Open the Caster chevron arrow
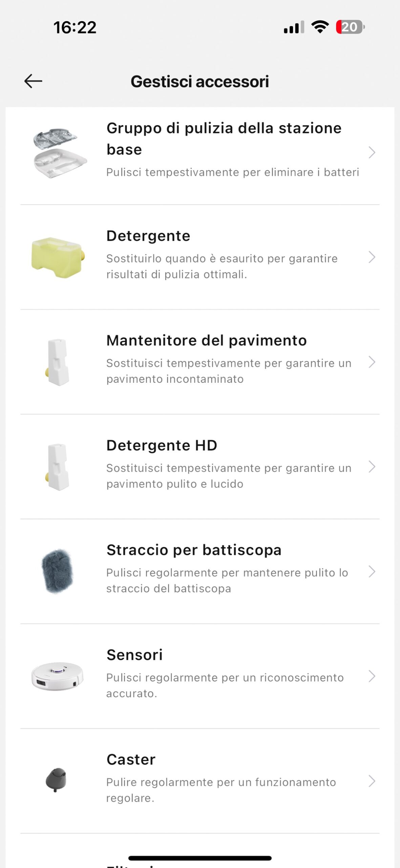 tap(372, 781)
